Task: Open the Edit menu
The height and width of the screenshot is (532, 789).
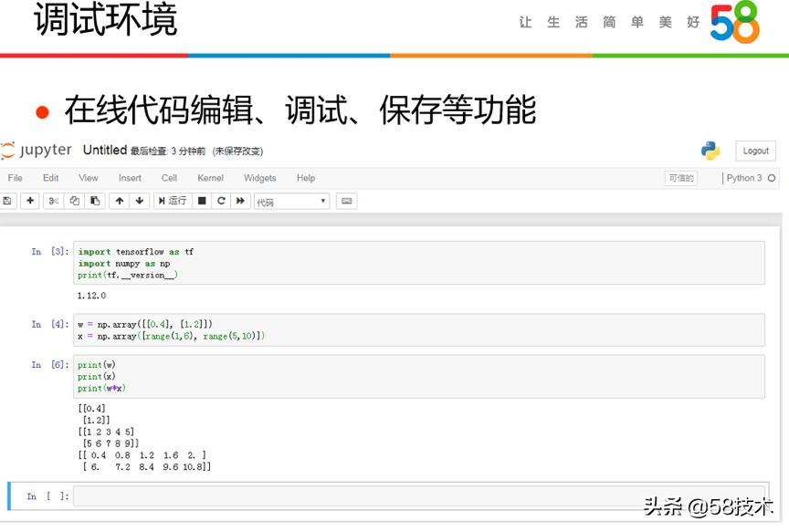Action: [x=50, y=178]
